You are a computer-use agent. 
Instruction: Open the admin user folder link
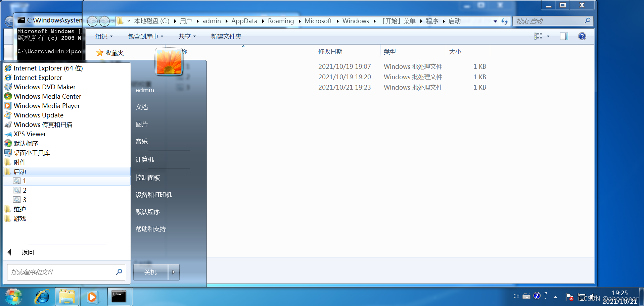click(145, 90)
